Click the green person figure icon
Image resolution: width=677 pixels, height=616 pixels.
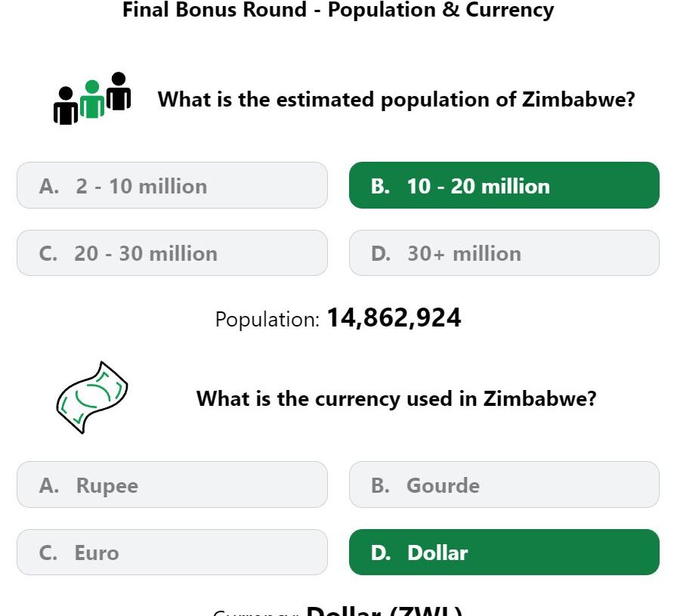point(92,99)
